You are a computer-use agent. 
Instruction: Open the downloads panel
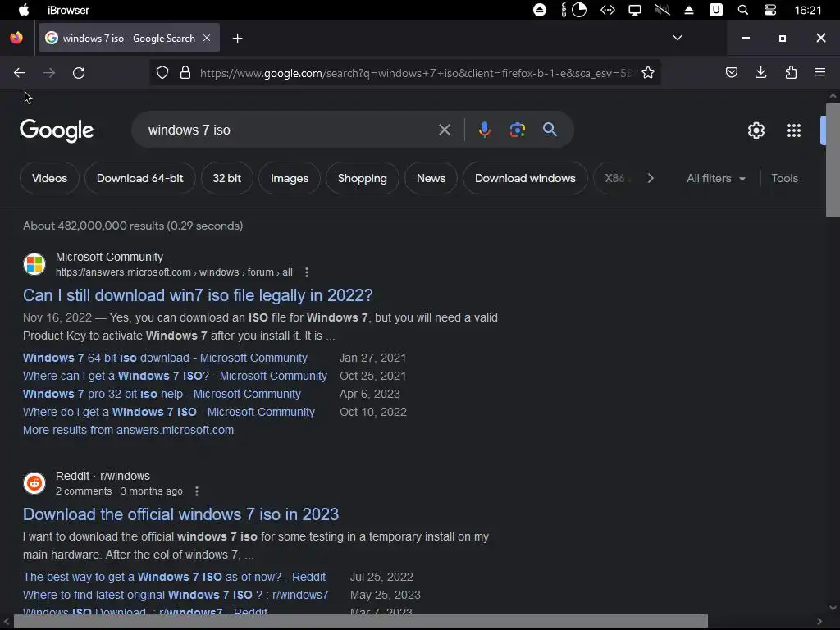point(760,72)
